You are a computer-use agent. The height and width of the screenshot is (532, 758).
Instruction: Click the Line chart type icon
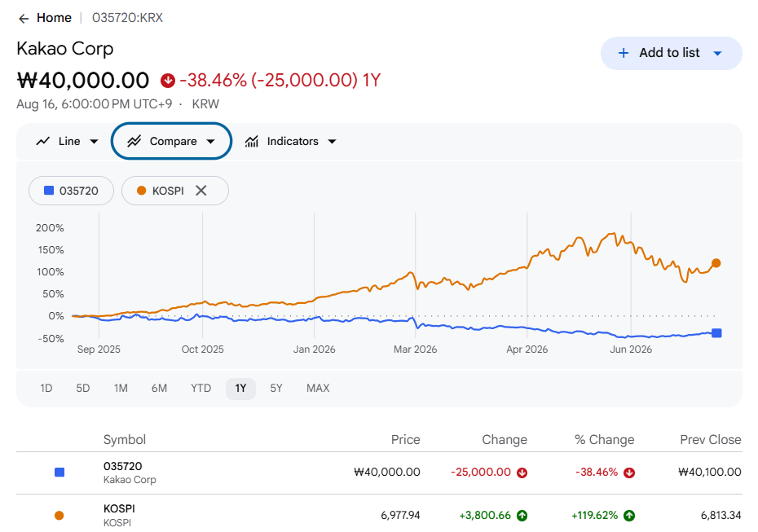point(43,141)
